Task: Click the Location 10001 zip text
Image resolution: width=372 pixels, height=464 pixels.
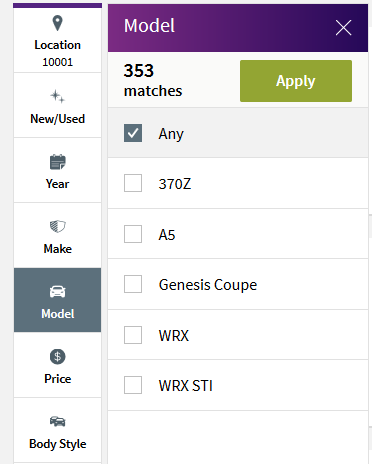Action: [57, 62]
